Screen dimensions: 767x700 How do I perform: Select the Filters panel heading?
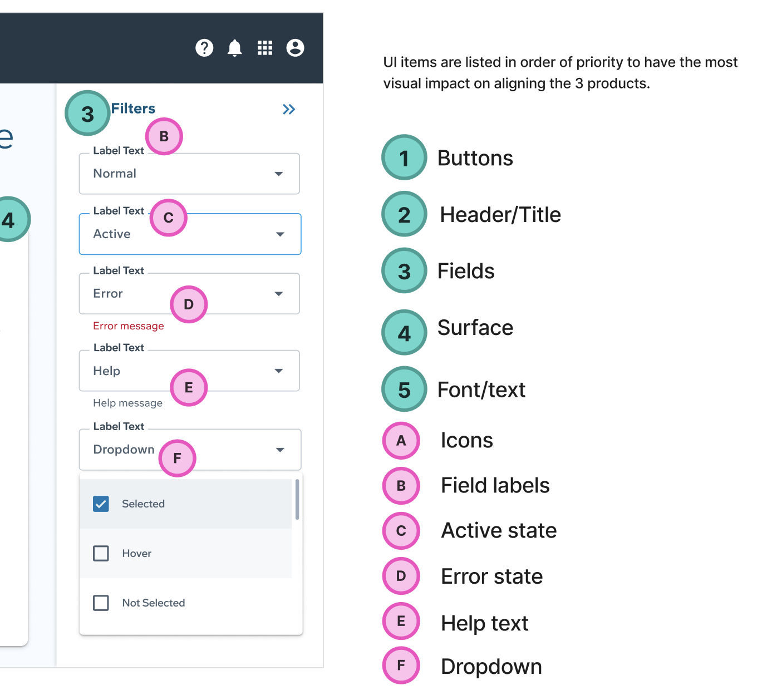133,109
